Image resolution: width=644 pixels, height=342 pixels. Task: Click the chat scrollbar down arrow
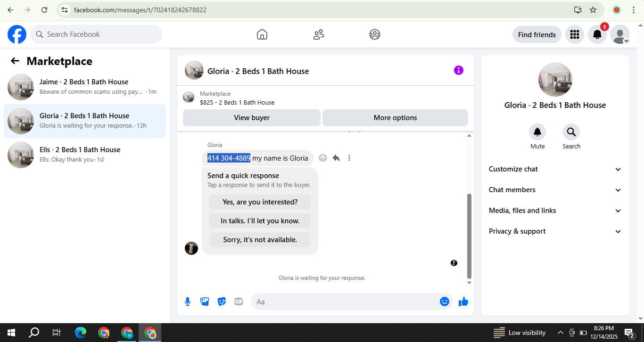point(469,283)
